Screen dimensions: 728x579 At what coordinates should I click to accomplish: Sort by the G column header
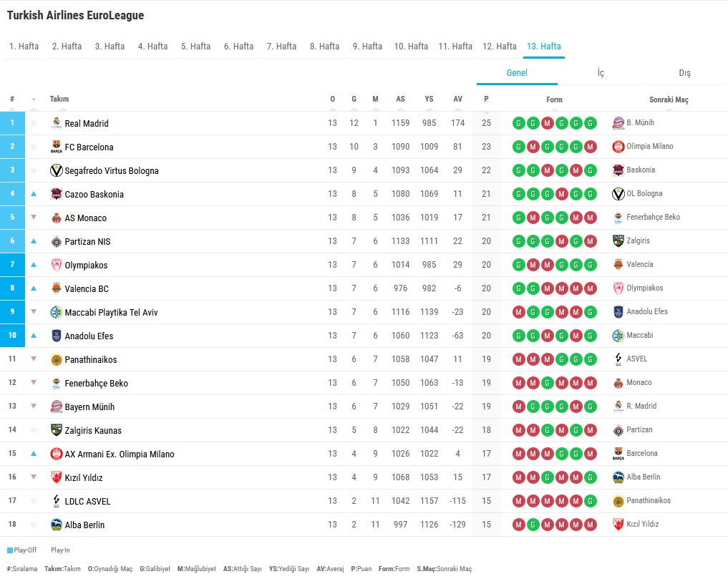click(x=354, y=99)
